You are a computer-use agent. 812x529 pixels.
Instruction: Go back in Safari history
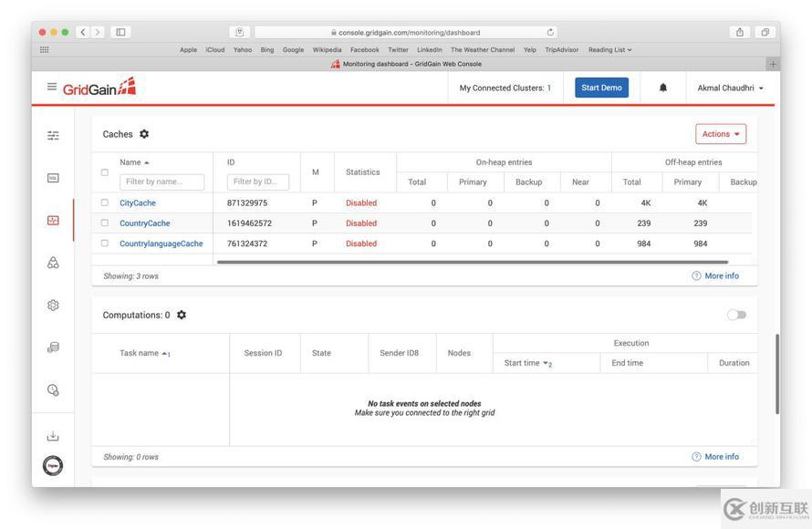(x=83, y=32)
